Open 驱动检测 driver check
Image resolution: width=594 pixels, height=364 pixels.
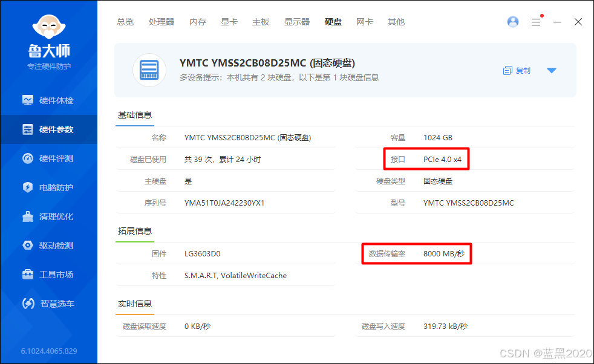tap(48, 245)
